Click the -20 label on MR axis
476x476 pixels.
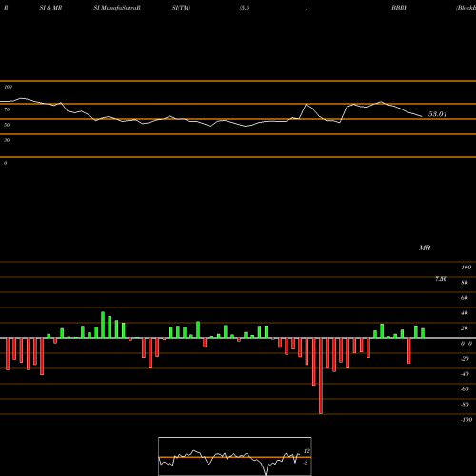click(465, 359)
